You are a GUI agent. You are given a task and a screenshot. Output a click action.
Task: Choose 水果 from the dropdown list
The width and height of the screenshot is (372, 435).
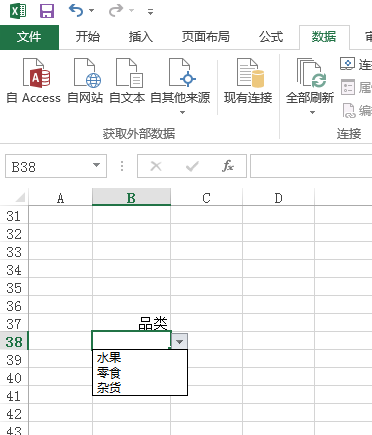(140, 358)
